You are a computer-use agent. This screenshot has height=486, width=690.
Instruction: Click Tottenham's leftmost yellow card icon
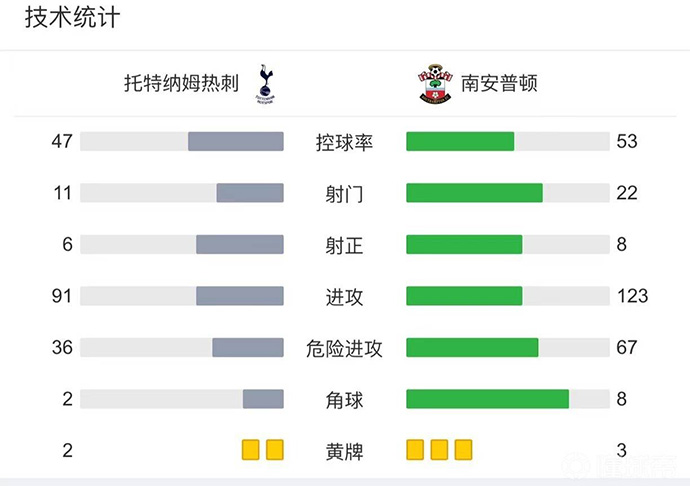coord(250,450)
